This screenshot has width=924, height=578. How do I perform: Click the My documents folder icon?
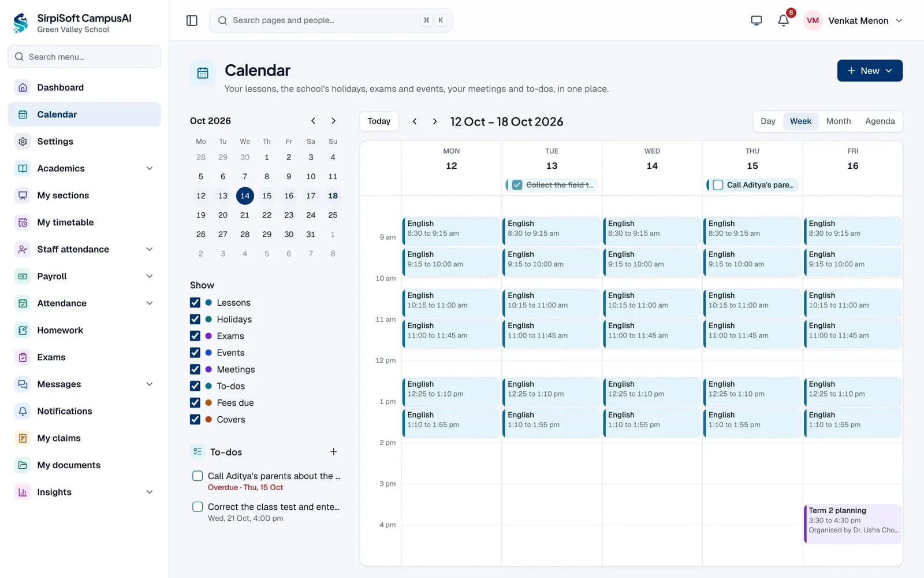(23, 465)
